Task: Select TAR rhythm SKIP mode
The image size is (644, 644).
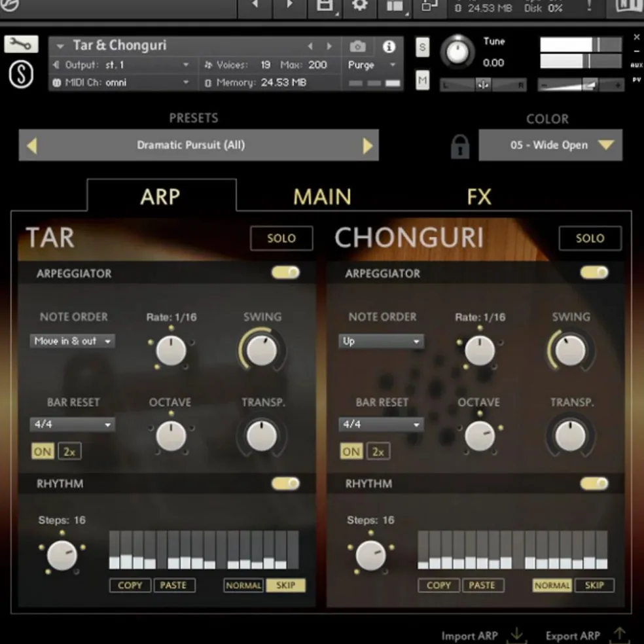Action: point(285,585)
